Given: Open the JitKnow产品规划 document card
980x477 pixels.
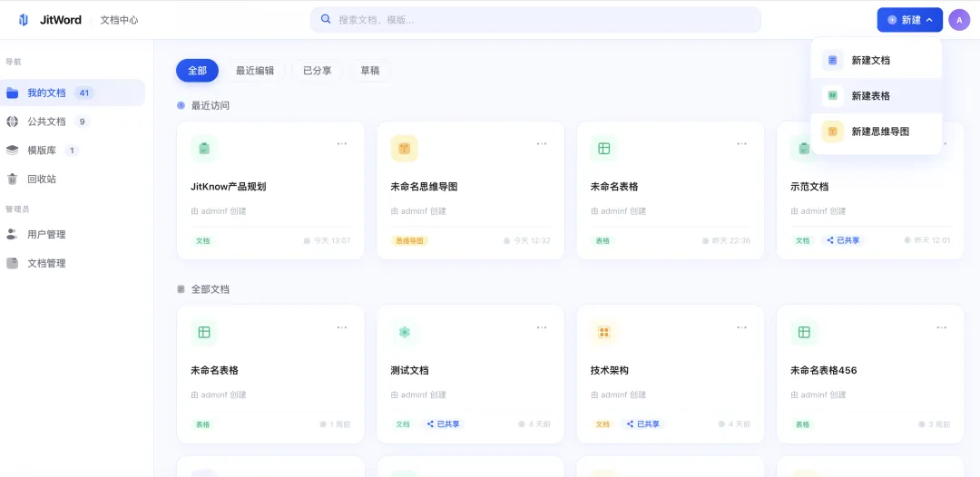Looking at the screenshot, I should [x=270, y=190].
